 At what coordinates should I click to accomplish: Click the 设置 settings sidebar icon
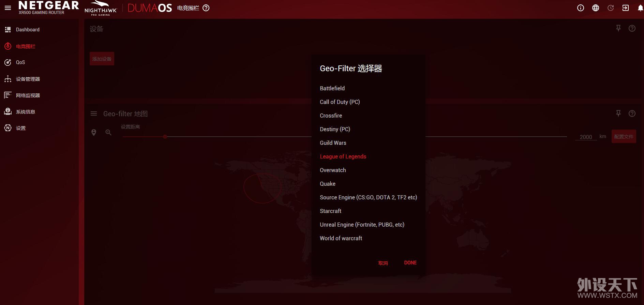point(8,128)
